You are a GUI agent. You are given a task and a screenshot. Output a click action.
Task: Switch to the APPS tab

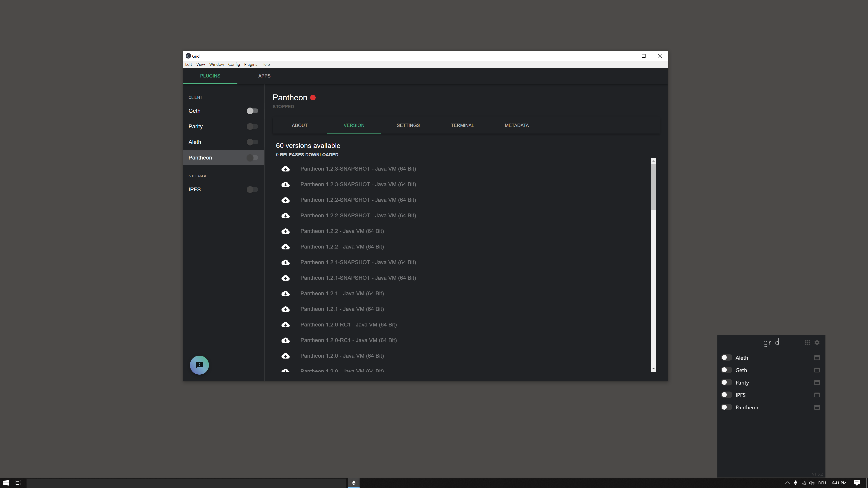pos(264,76)
